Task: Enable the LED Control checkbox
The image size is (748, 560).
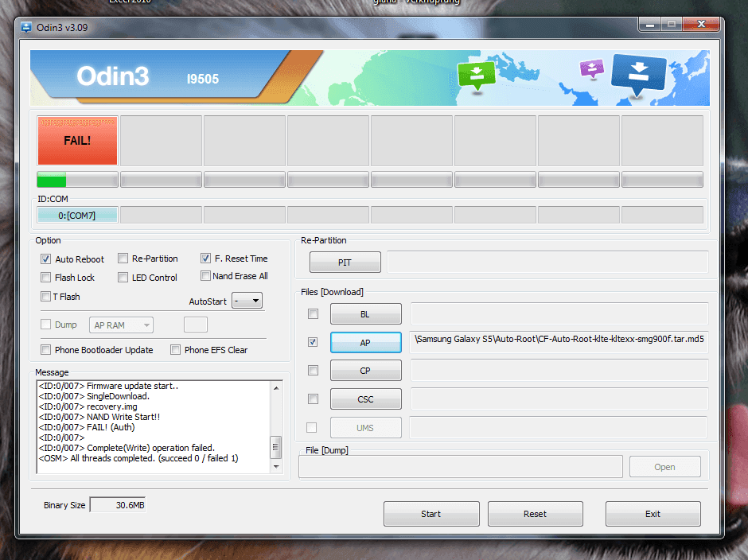Action: [123, 278]
